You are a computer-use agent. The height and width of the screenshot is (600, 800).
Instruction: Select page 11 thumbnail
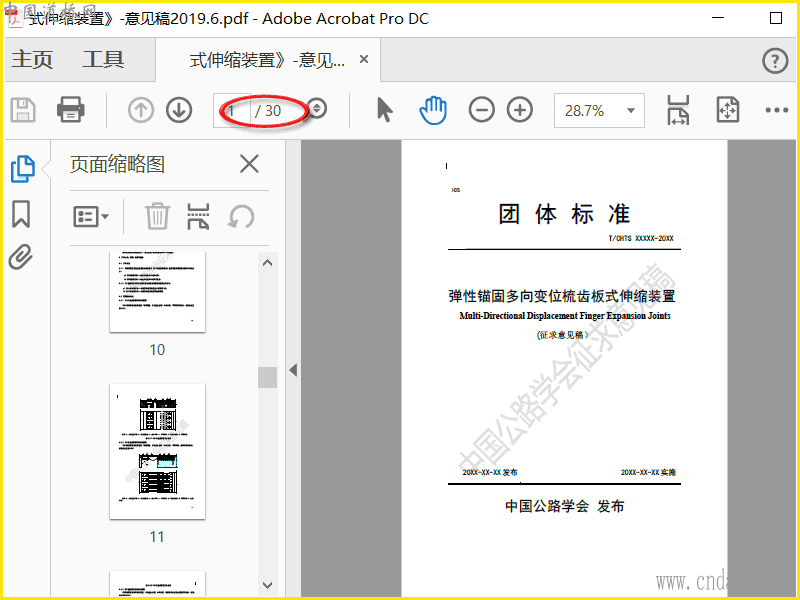coord(157,452)
